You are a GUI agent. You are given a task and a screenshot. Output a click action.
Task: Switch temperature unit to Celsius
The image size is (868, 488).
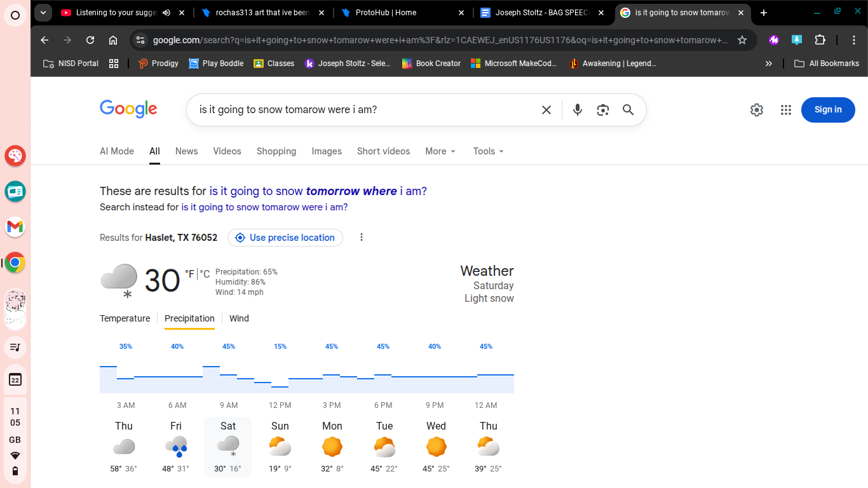[x=205, y=274]
